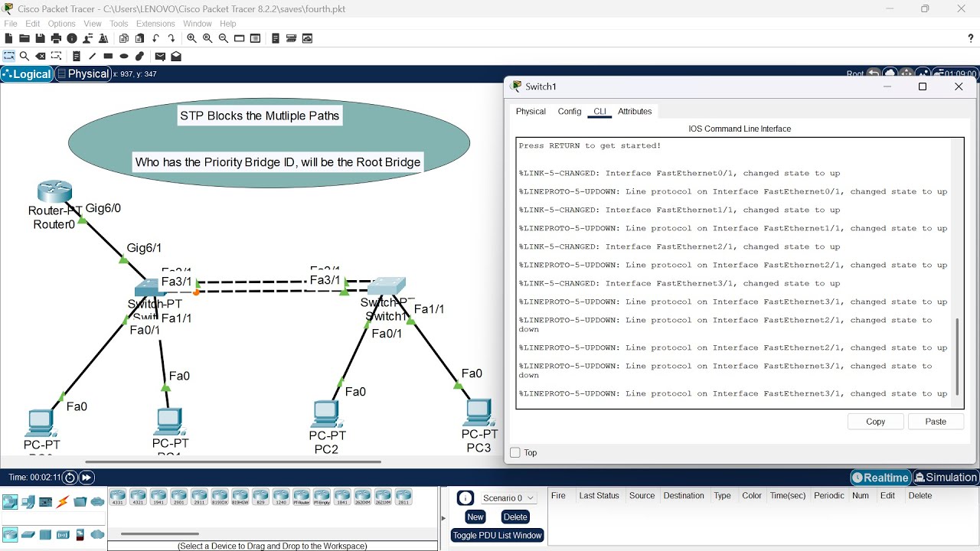Select the End Devices category icon
The width and height of the screenshot is (980, 551).
click(x=28, y=502)
